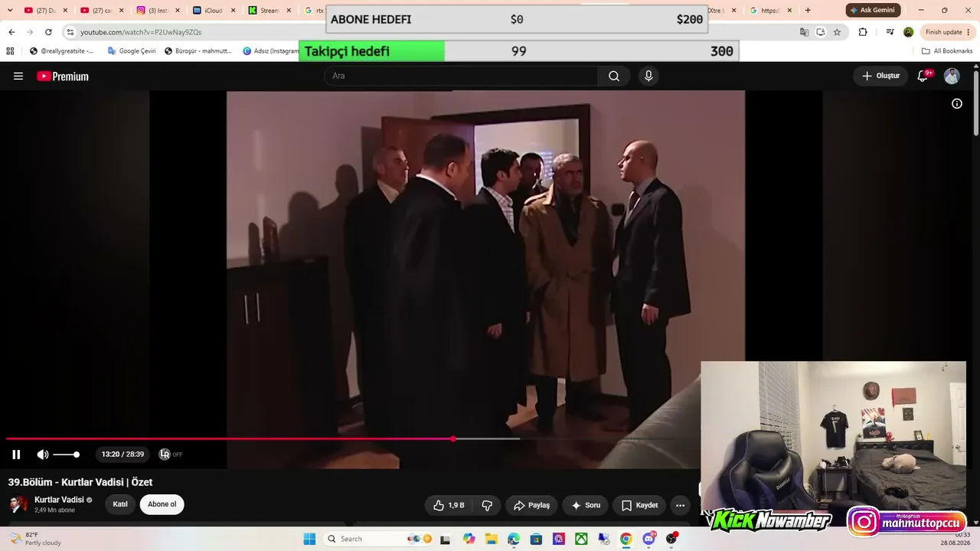The width and height of the screenshot is (980, 551).
Task: Click the Finish update button
Action: tap(948, 32)
